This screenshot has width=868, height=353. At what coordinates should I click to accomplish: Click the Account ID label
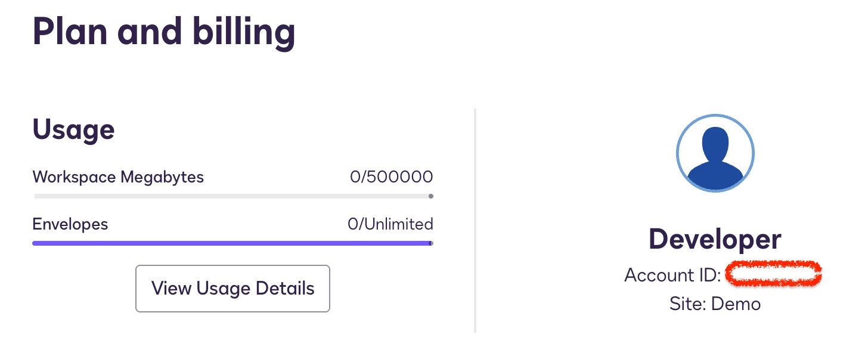673,275
